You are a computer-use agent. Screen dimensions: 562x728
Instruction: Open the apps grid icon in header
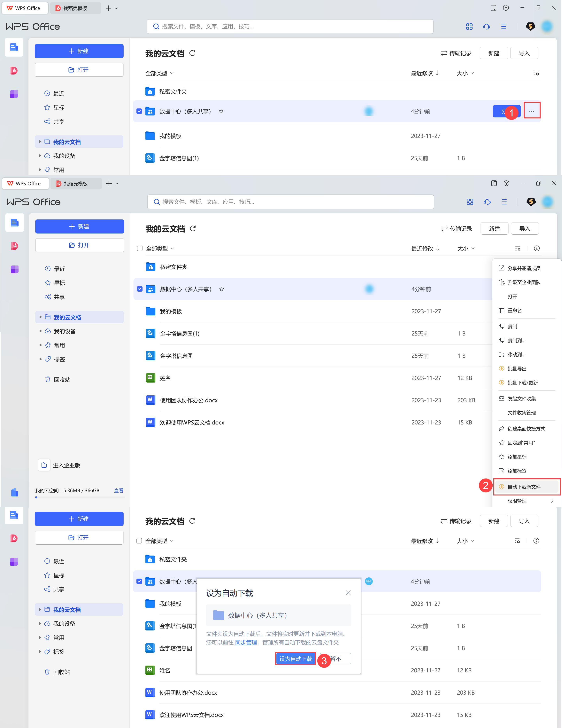(469, 27)
